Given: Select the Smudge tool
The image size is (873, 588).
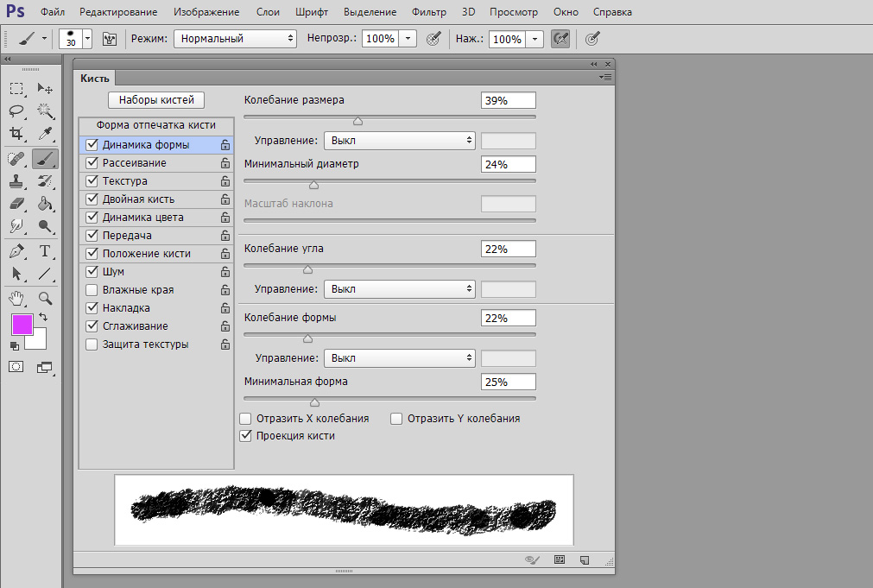Looking at the screenshot, I should tap(16, 226).
